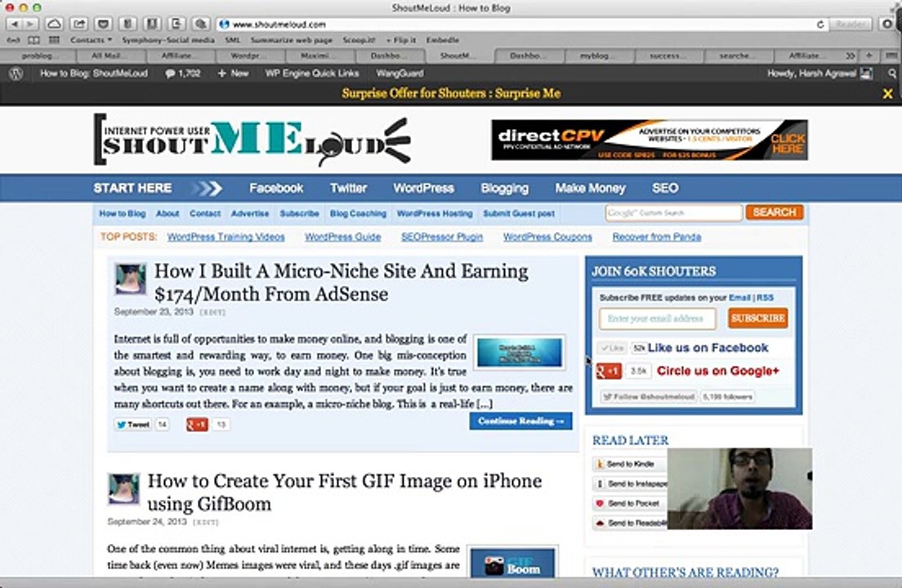The height and width of the screenshot is (588, 902).
Task: Open WordPress in main navigation
Action: [x=423, y=189]
